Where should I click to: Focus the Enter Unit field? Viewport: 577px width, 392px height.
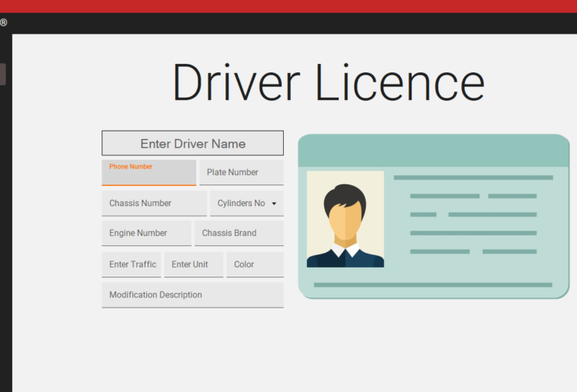point(194,264)
